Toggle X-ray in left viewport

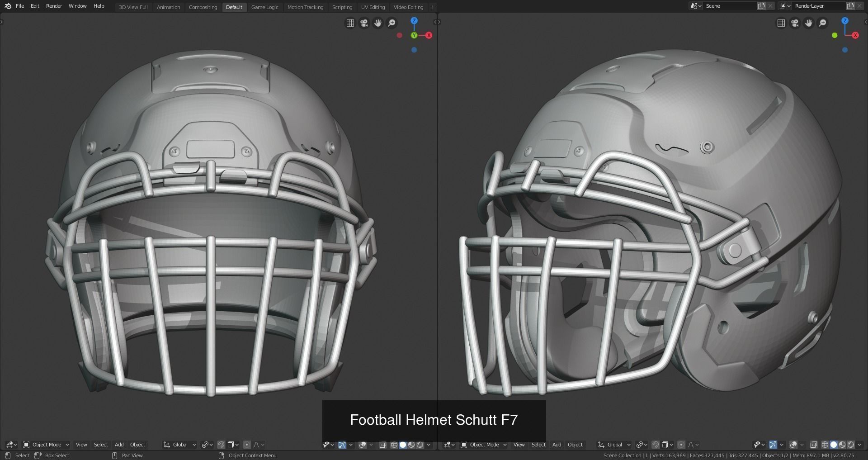[382, 445]
